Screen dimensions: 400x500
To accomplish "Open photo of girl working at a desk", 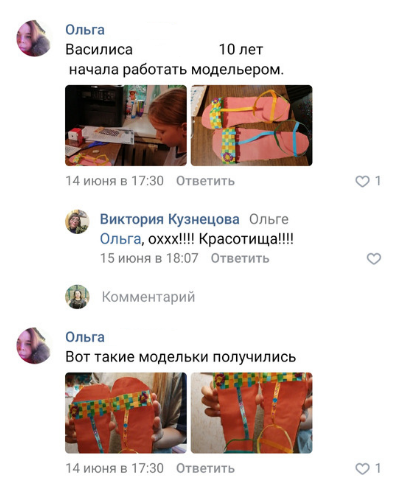I will [126, 125].
